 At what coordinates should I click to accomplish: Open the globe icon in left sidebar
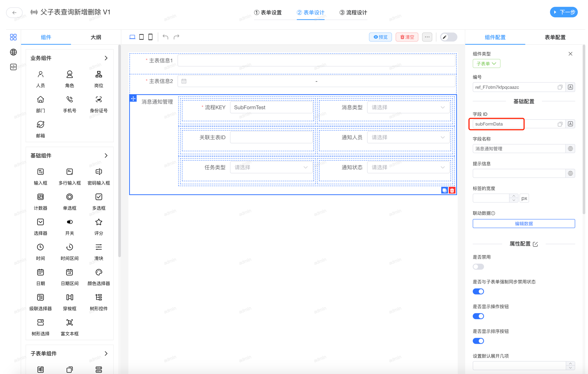[14, 52]
